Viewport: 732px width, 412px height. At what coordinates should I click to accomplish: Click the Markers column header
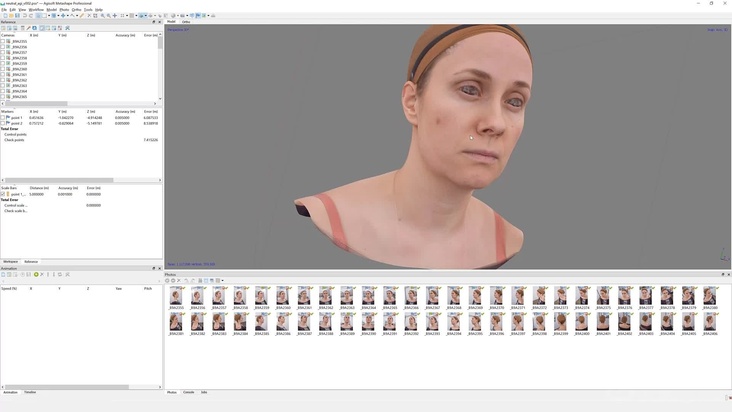pyautogui.click(x=7, y=112)
